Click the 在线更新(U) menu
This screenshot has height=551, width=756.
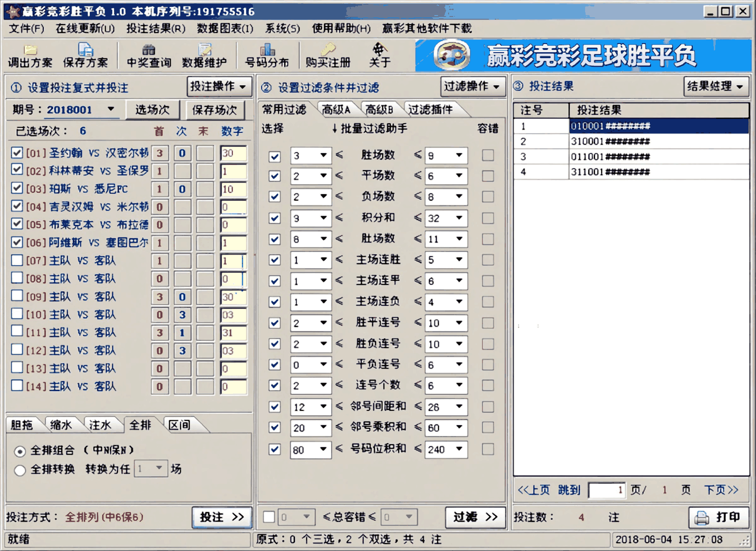85,28
